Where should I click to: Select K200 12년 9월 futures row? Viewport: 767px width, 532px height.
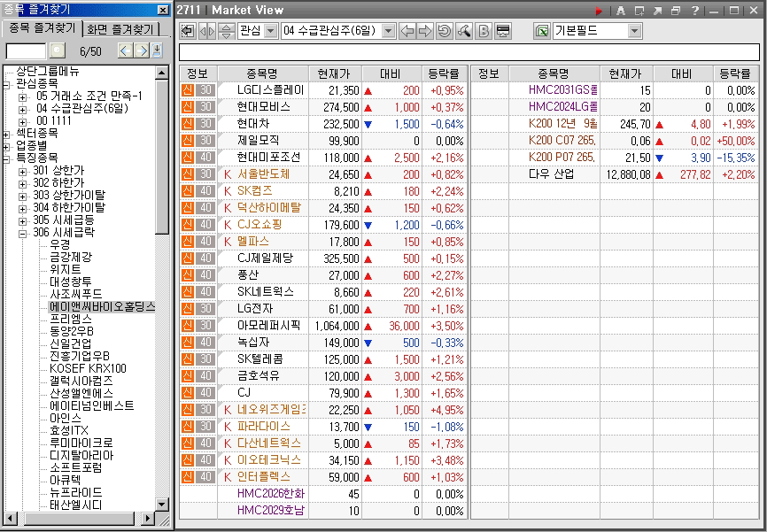(615, 124)
